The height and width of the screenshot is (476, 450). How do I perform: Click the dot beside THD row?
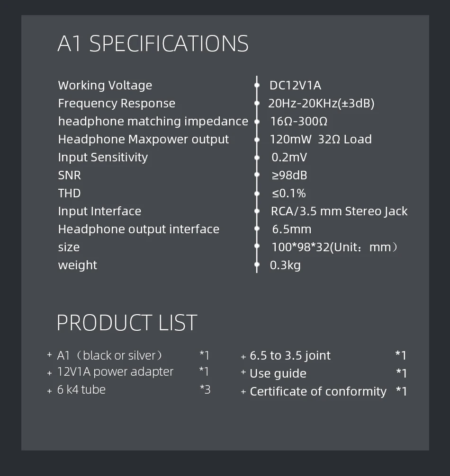tap(257, 193)
